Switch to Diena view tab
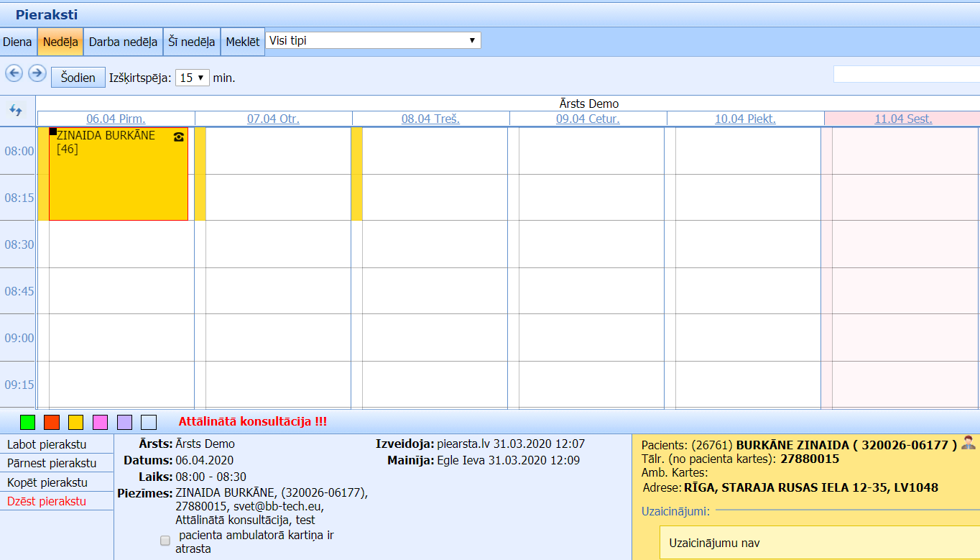Image resolution: width=980 pixels, height=560 pixels. [x=17, y=42]
